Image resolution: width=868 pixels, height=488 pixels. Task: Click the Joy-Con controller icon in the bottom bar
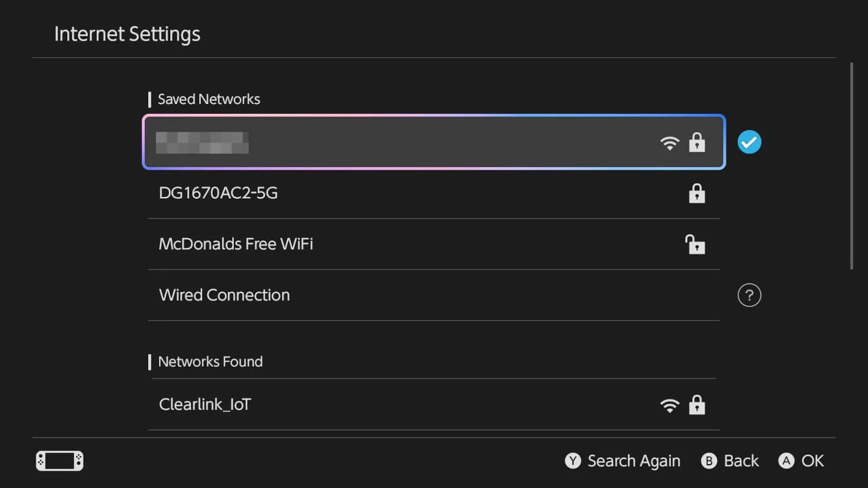click(59, 460)
